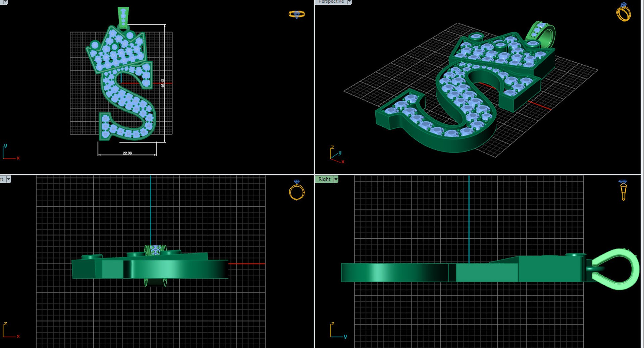Click the front-view ring icon in Front viewport

tap(297, 190)
